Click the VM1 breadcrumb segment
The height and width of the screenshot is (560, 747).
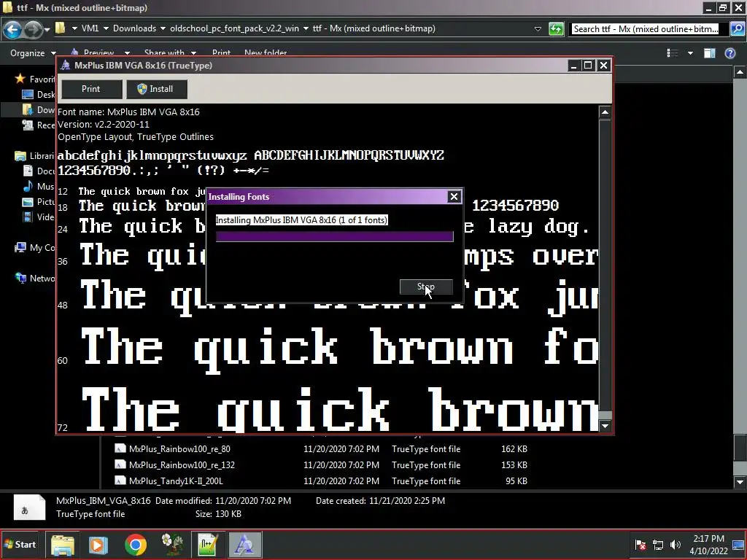click(90, 28)
